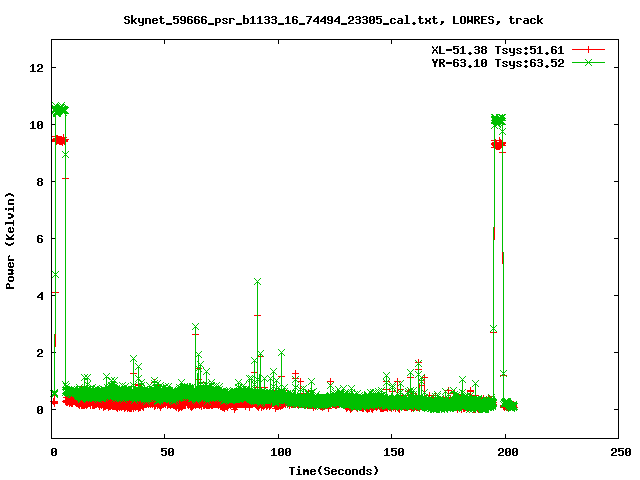Click x-axis tick label 250

(620, 452)
